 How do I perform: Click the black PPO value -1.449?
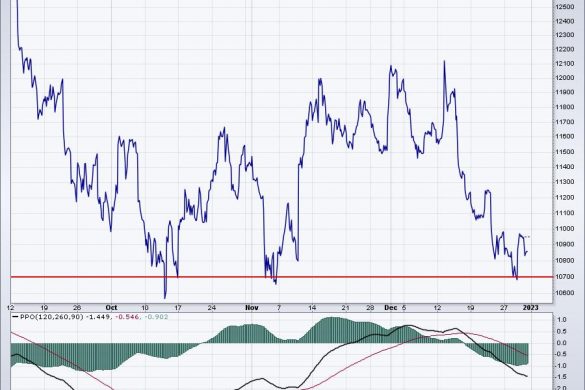(98, 316)
